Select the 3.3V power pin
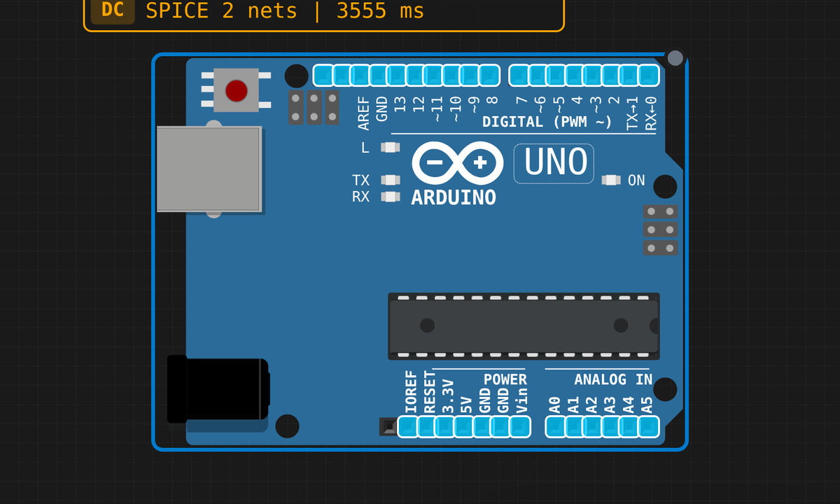840x504 pixels. pos(444,426)
